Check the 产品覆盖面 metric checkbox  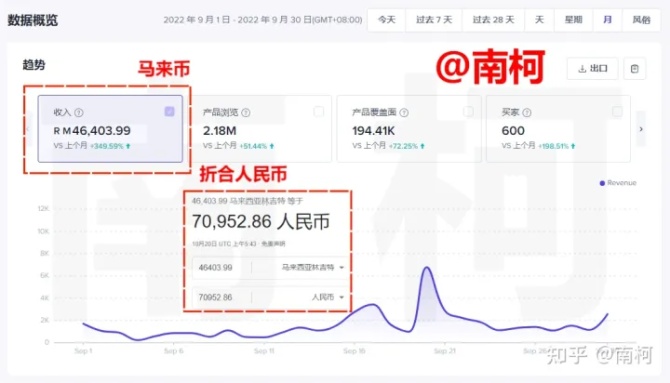468,112
